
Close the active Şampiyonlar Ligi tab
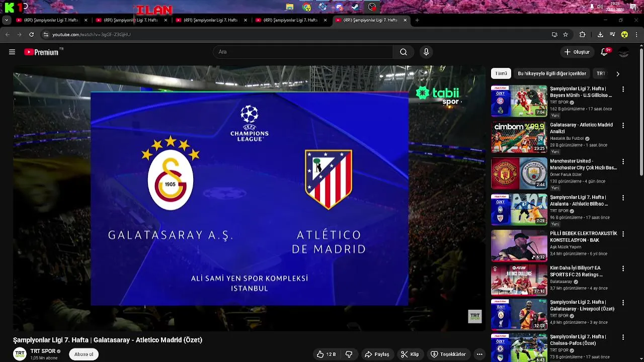(405, 20)
